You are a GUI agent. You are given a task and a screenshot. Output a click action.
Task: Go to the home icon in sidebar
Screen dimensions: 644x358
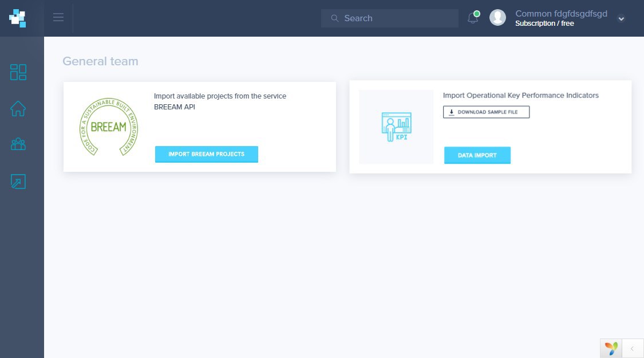pyautogui.click(x=18, y=108)
